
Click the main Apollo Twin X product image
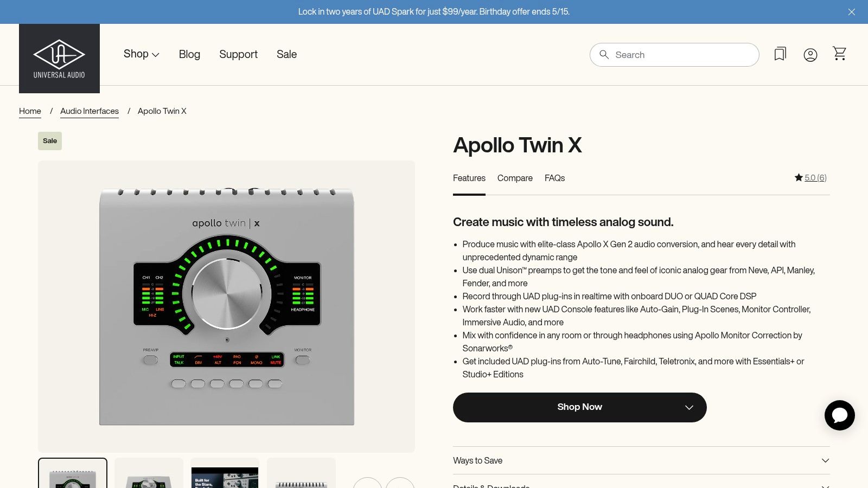tap(226, 306)
